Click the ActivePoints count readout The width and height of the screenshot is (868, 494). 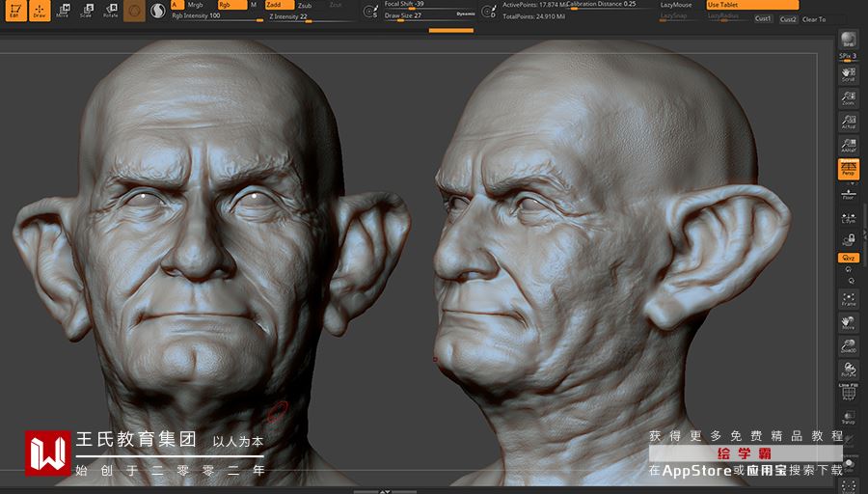[x=534, y=5]
